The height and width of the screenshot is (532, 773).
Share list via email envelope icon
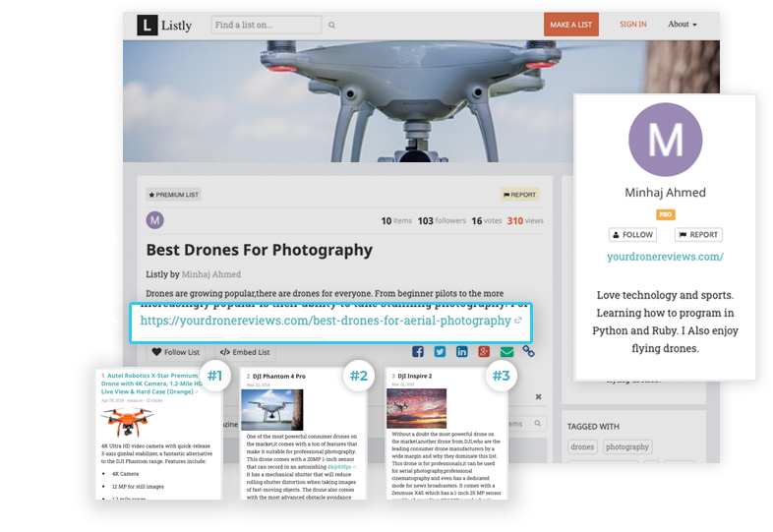point(506,351)
